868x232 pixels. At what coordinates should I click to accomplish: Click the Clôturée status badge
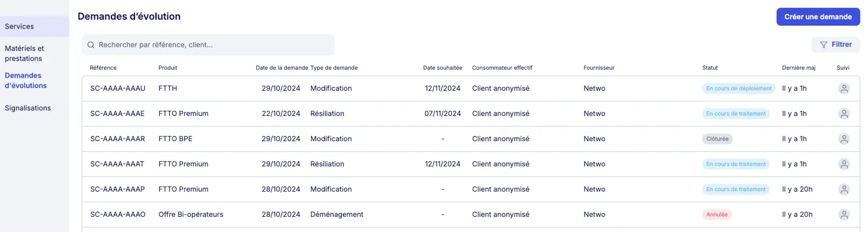point(717,139)
